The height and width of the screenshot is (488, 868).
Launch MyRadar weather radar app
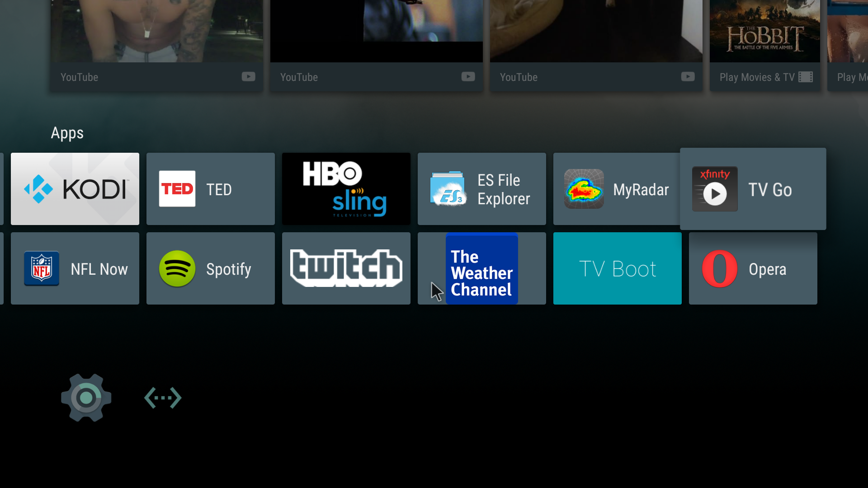click(x=617, y=189)
